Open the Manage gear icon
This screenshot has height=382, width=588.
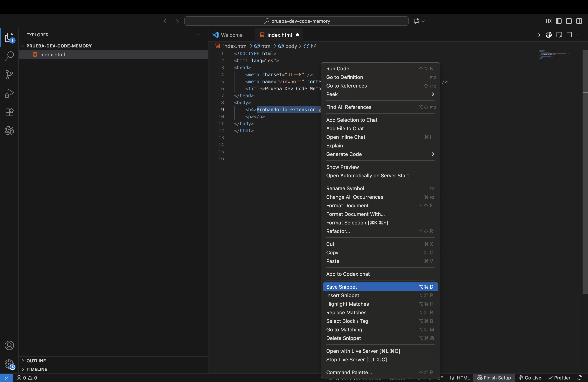point(9,364)
